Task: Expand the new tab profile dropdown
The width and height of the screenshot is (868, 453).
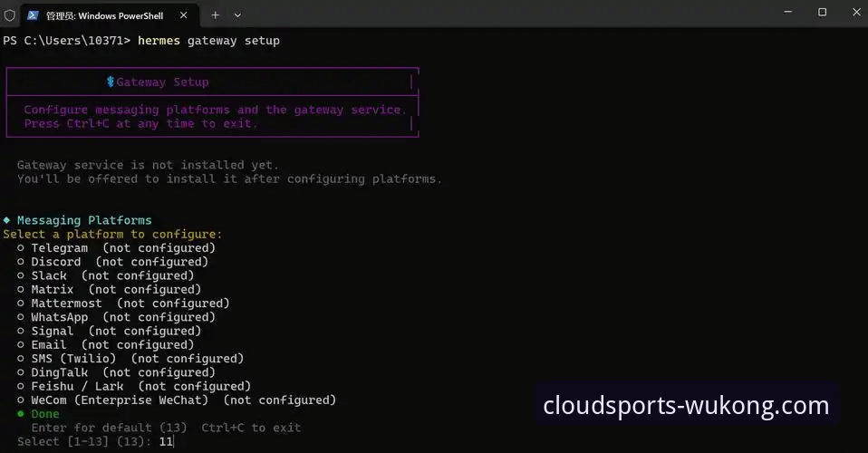Action: coord(238,14)
